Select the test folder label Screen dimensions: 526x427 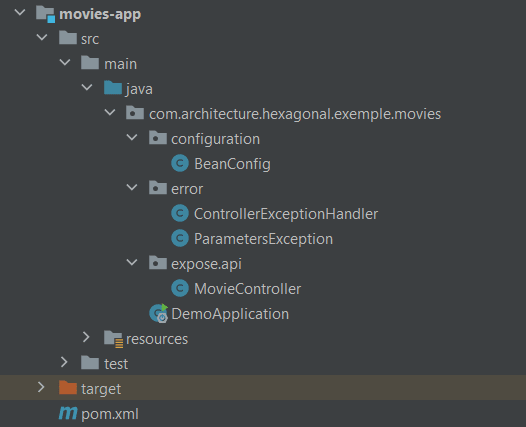click(x=116, y=364)
